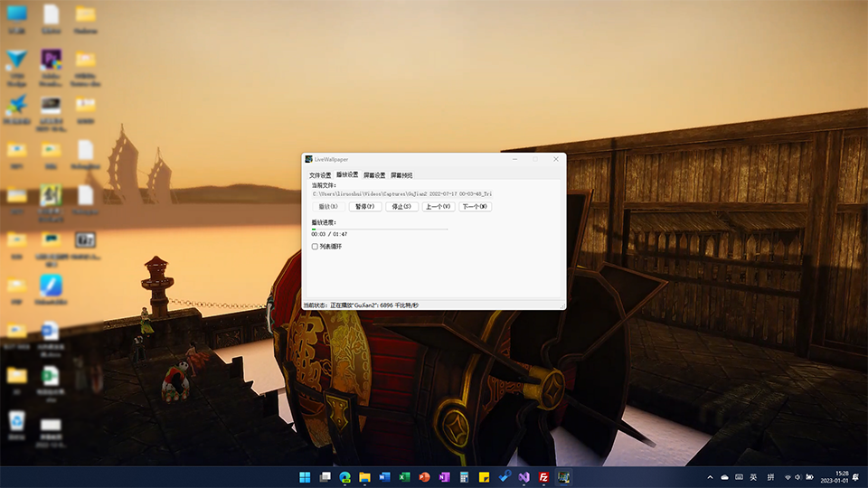Open the 15:28 clock and date
This screenshot has width=868, height=488.
click(835, 477)
